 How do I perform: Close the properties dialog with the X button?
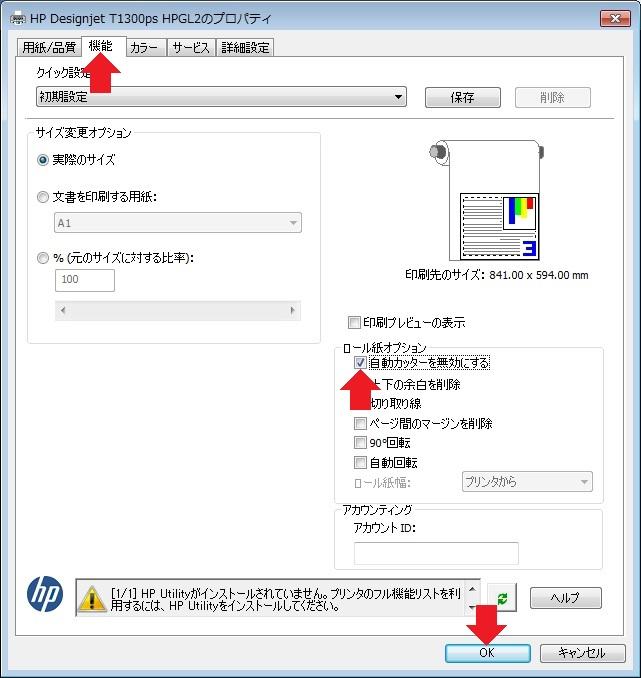[x=615, y=19]
